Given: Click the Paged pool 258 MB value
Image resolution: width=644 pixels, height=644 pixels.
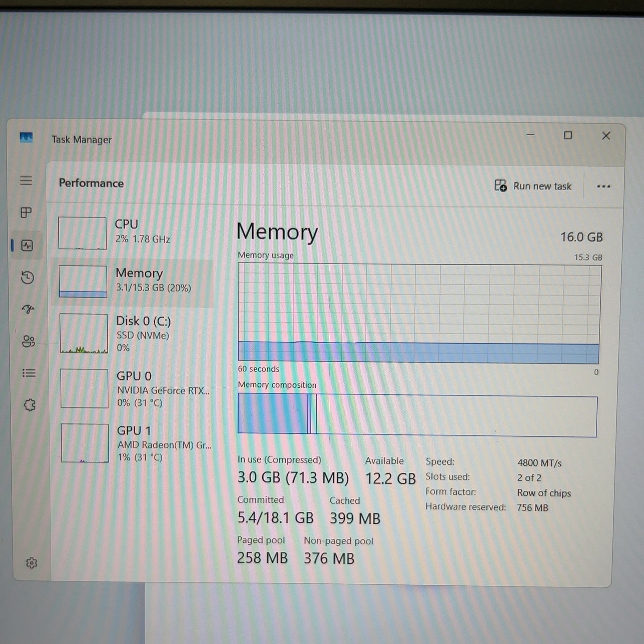Looking at the screenshot, I should coord(263,558).
